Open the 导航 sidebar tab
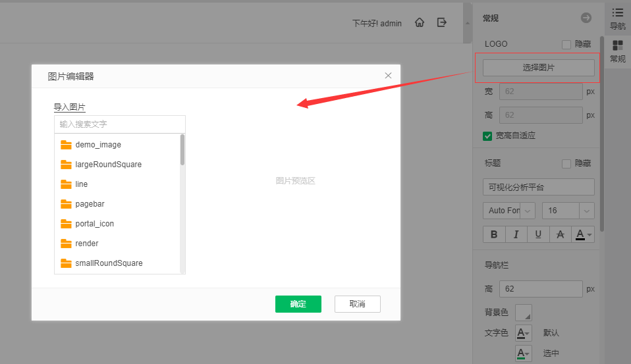This screenshot has width=631, height=364. (x=618, y=19)
